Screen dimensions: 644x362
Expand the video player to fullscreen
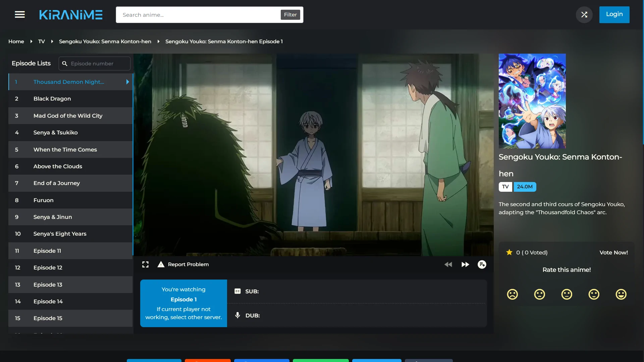point(145,264)
